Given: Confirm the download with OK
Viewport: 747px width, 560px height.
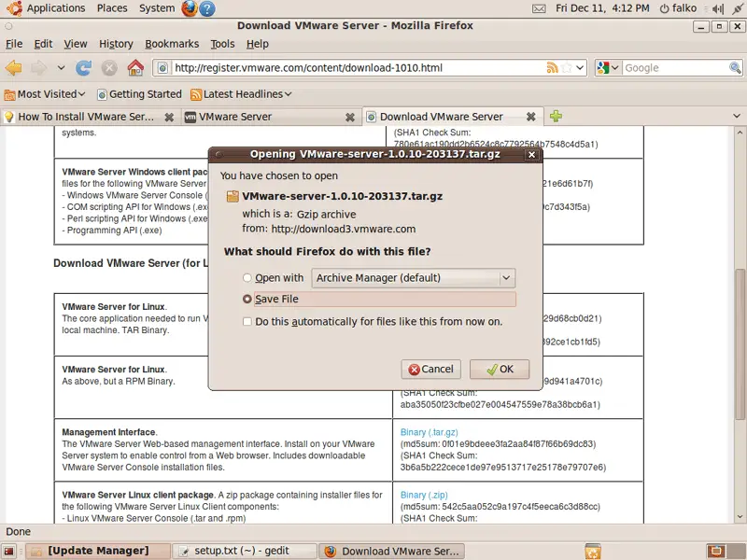Looking at the screenshot, I should tap(500, 369).
